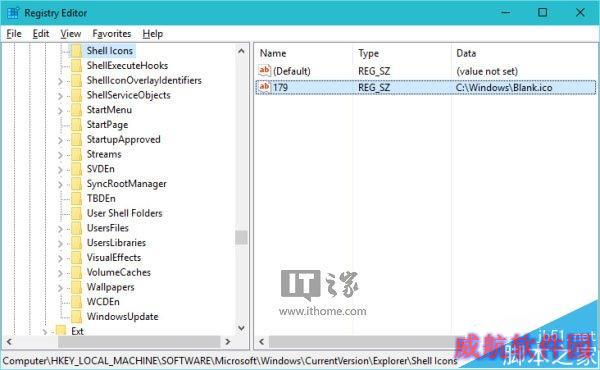Select the WindowsUpdate key label
This screenshot has width=600, height=370.
click(122, 316)
